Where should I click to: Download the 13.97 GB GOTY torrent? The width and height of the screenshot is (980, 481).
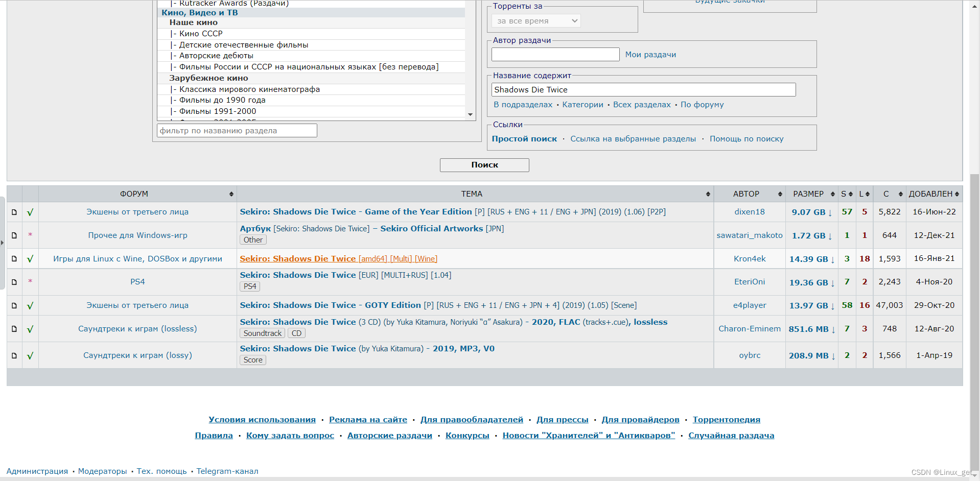(812, 306)
